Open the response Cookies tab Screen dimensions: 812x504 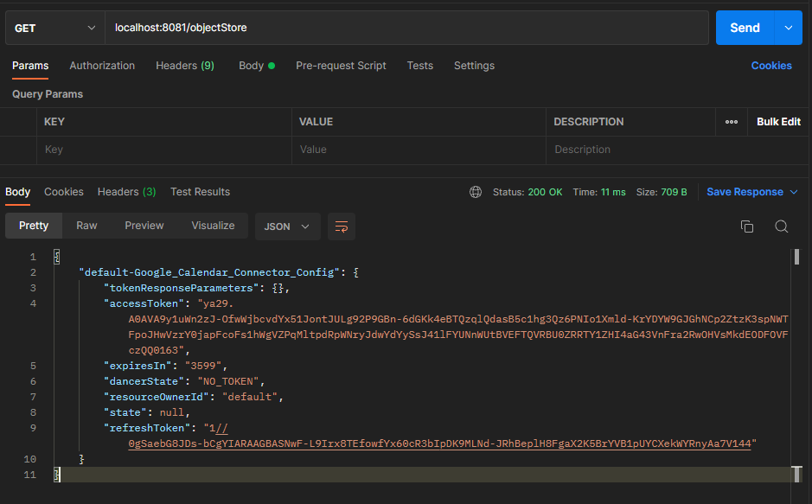64,192
